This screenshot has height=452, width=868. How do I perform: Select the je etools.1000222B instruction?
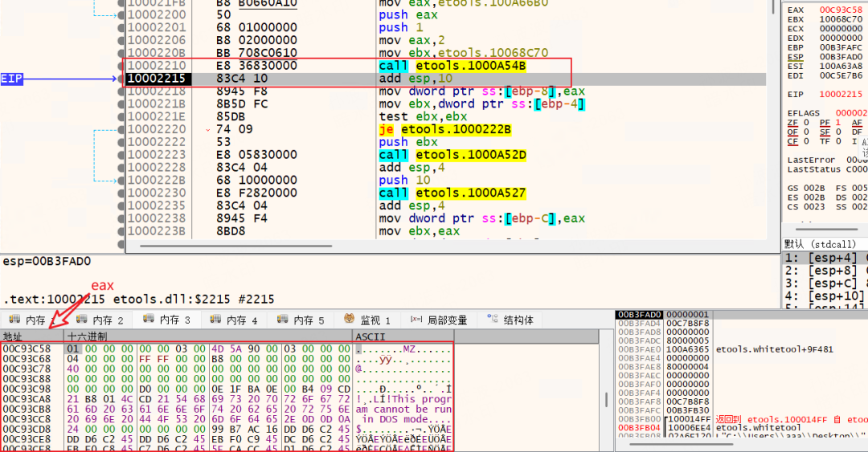click(x=445, y=129)
